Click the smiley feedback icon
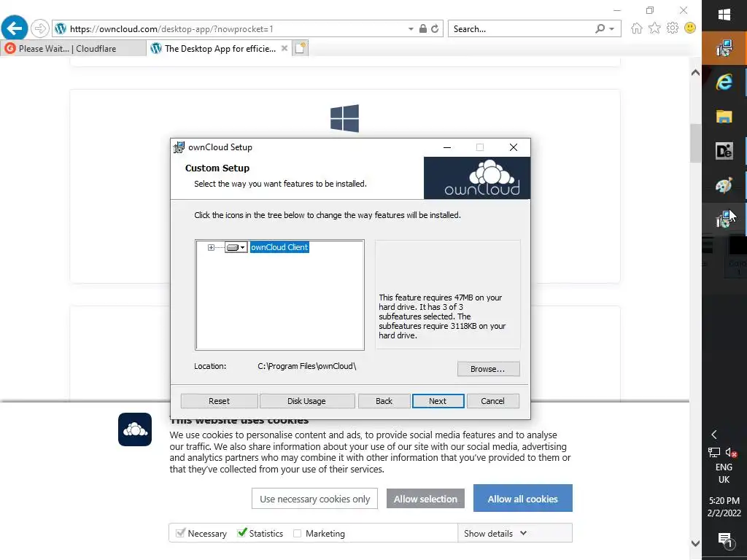The height and width of the screenshot is (560, 747). (690, 28)
